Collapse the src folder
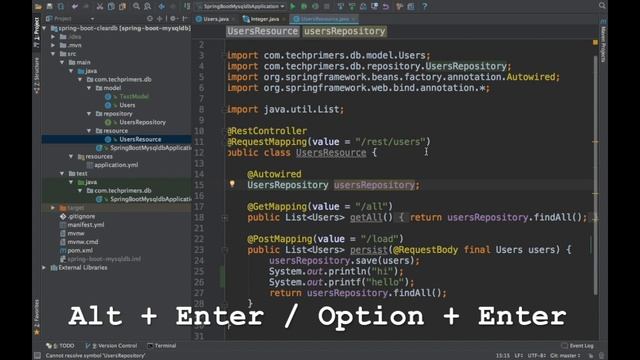640x360 pixels. tap(53, 54)
